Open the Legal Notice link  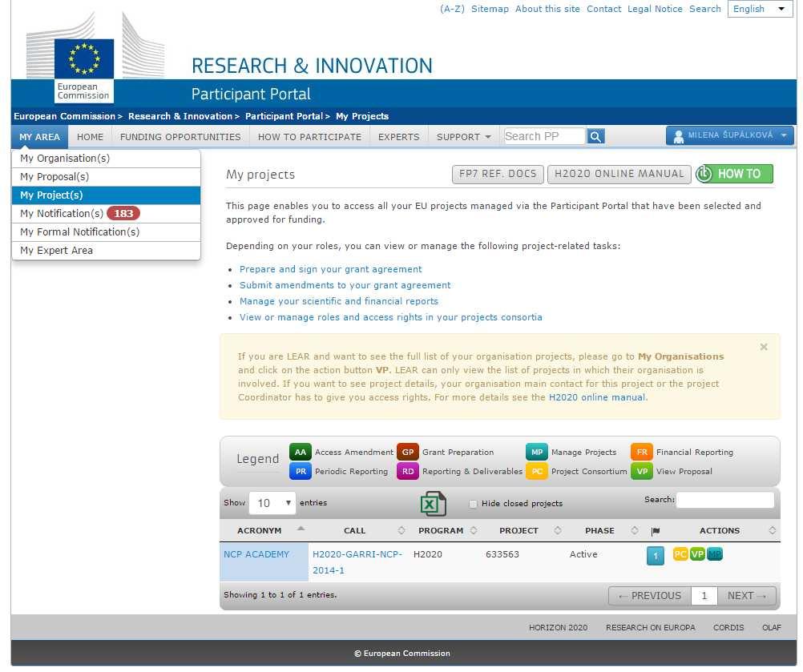coord(655,9)
